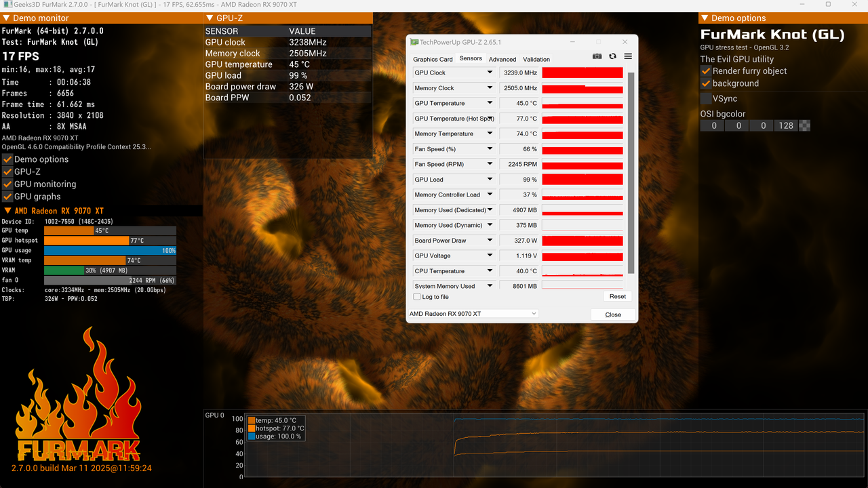This screenshot has height=488, width=868.
Task: Click the GPU hotspot temperature bar
Action: [x=110, y=241]
